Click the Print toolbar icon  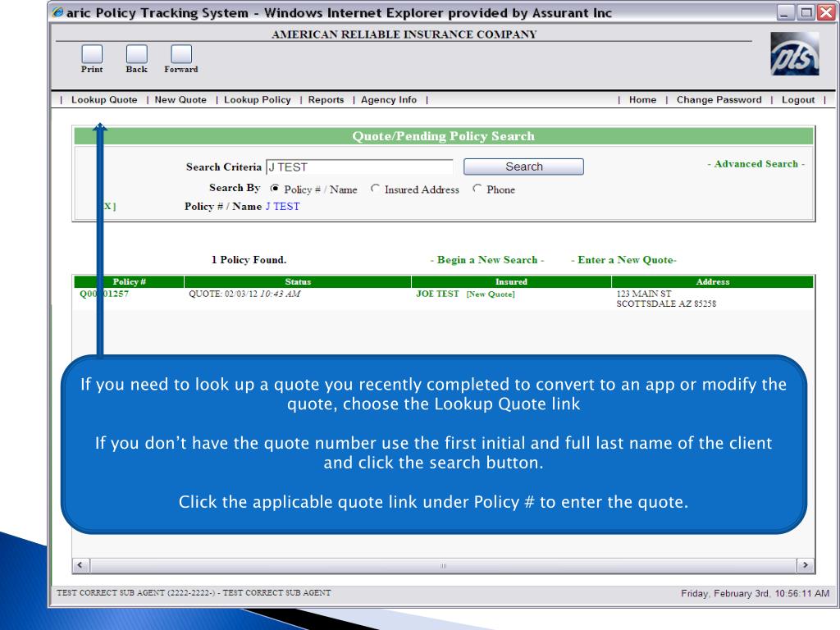click(x=92, y=54)
